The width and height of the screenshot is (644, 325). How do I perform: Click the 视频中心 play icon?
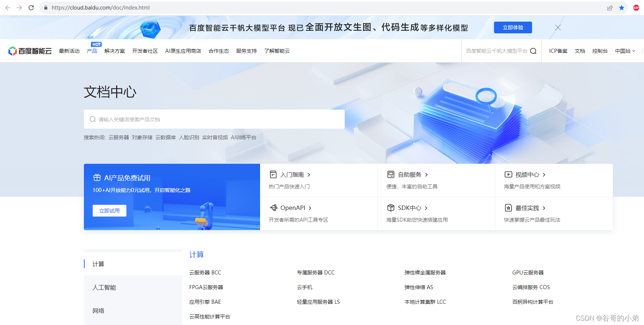[508, 174]
